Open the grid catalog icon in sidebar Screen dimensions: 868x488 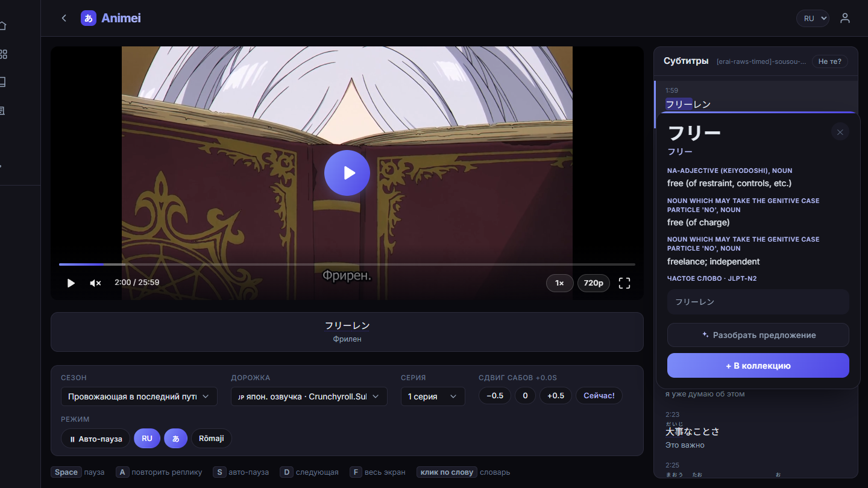click(x=2, y=54)
